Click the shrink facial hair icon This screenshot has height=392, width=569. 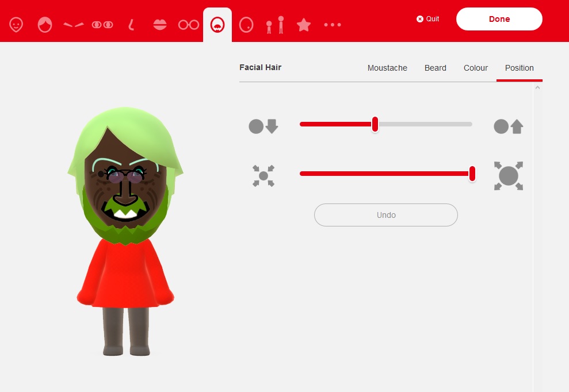[264, 176]
